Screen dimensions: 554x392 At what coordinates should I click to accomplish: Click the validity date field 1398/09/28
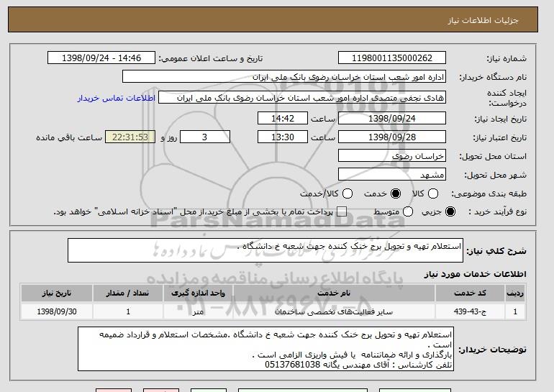click(392, 137)
